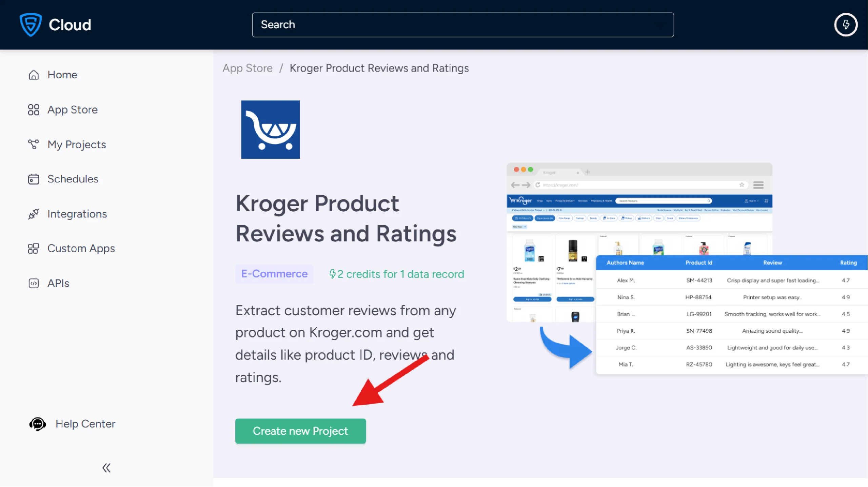Click the My Projects nodes icon

[x=34, y=144]
